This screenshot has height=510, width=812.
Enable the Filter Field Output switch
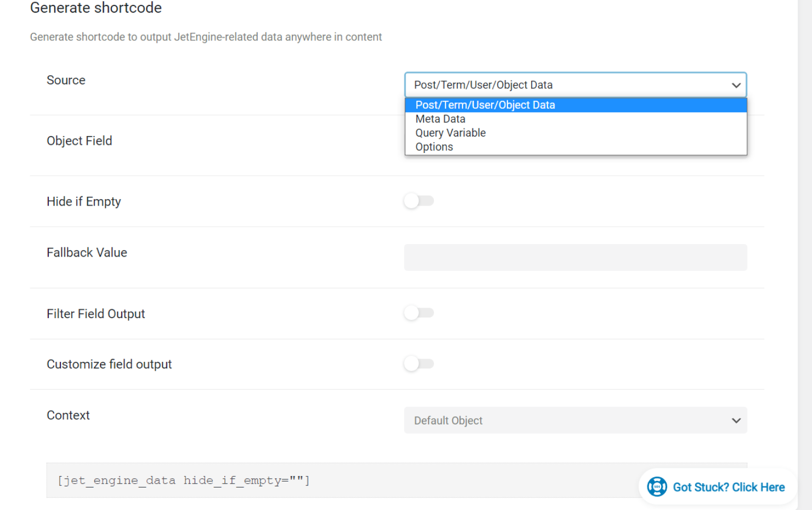pos(419,313)
